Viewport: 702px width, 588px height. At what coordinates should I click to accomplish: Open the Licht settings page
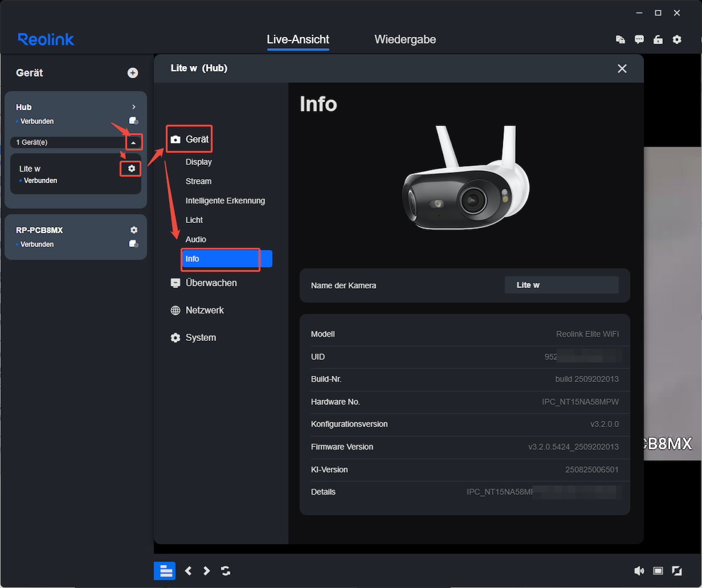pyautogui.click(x=194, y=220)
